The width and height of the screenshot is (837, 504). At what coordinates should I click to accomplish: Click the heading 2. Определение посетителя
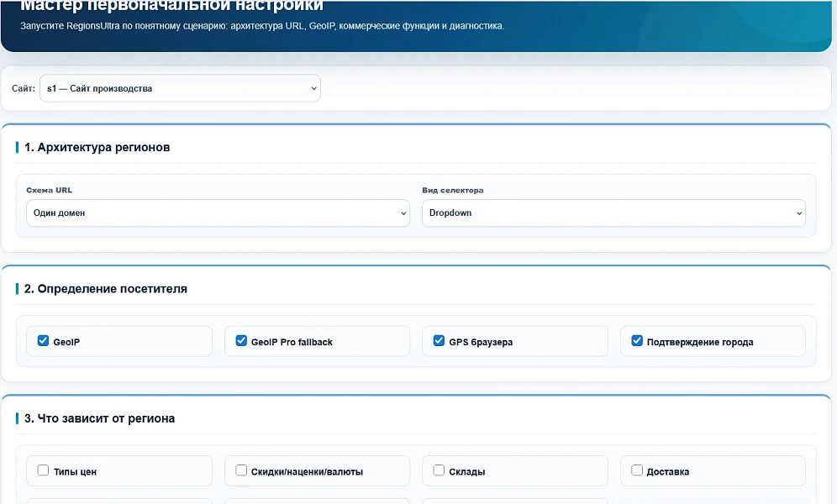click(x=106, y=288)
